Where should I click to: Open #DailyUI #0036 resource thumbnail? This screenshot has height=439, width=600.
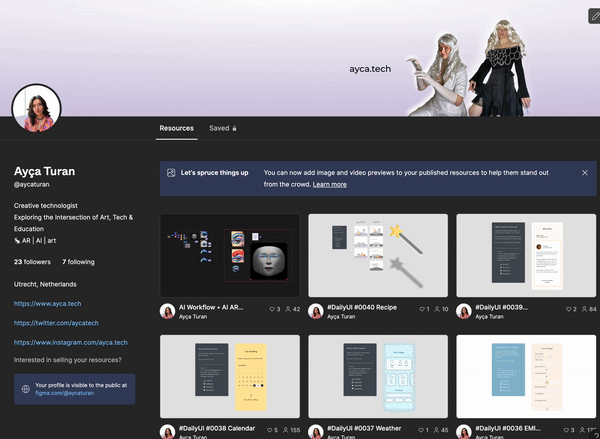526,377
